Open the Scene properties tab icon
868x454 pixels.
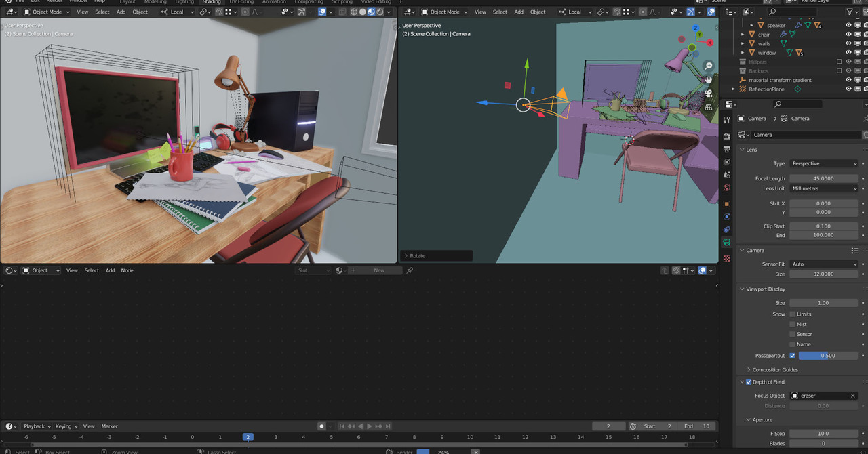pyautogui.click(x=727, y=175)
